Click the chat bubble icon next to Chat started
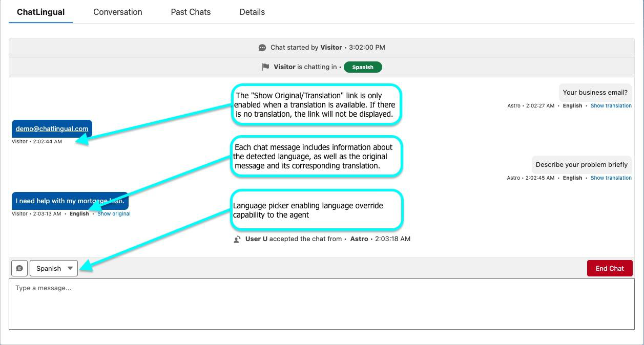Screen dimensions: 644x345 pos(262,48)
